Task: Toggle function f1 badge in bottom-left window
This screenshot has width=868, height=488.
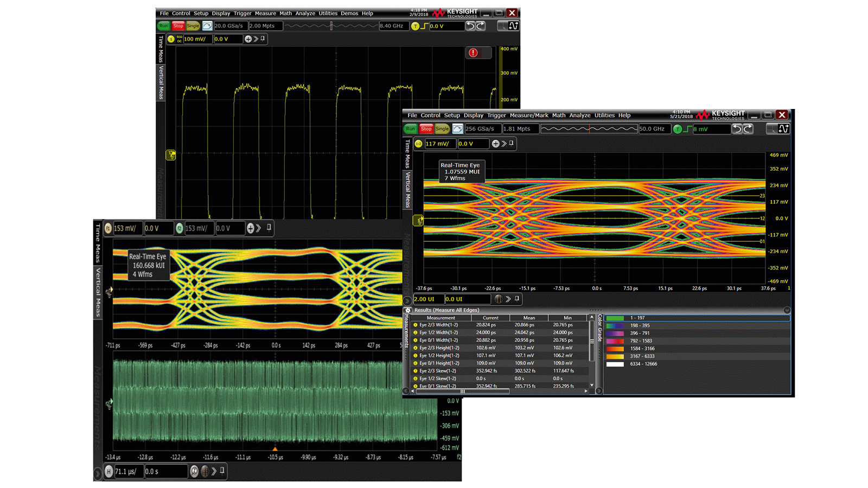Action: point(108,228)
